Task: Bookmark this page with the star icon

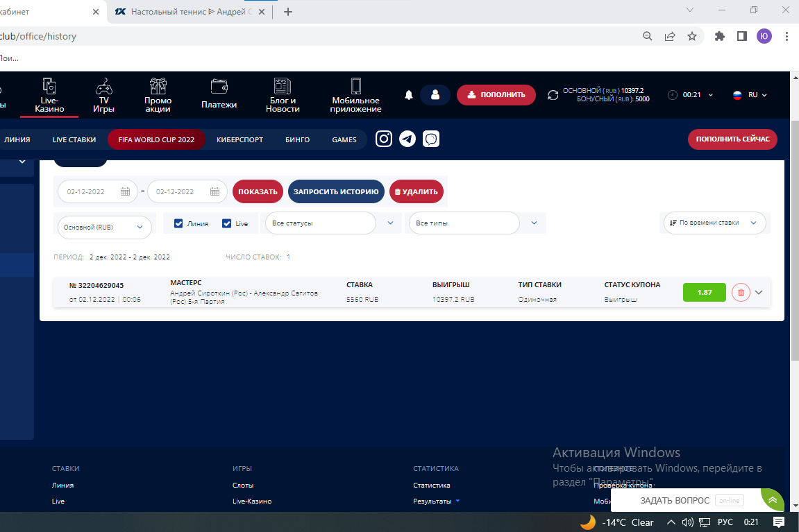Action: tap(691, 36)
